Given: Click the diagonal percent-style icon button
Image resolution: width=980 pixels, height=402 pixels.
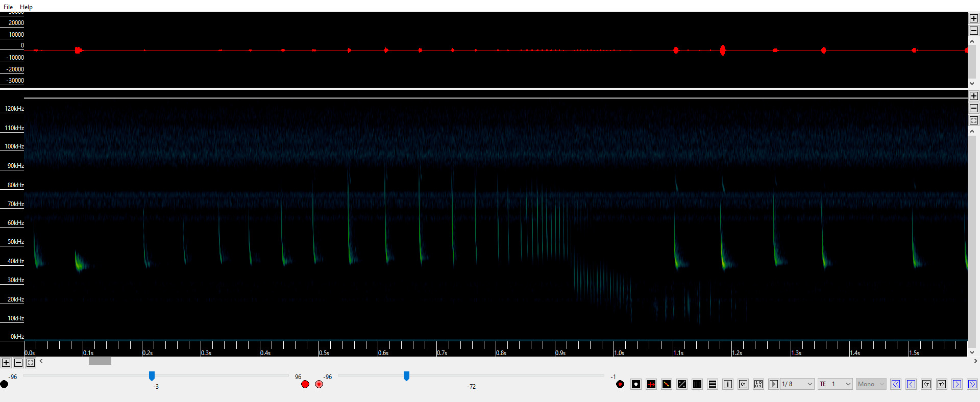Looking at the screenshot, I should click(x=682, y=384).
